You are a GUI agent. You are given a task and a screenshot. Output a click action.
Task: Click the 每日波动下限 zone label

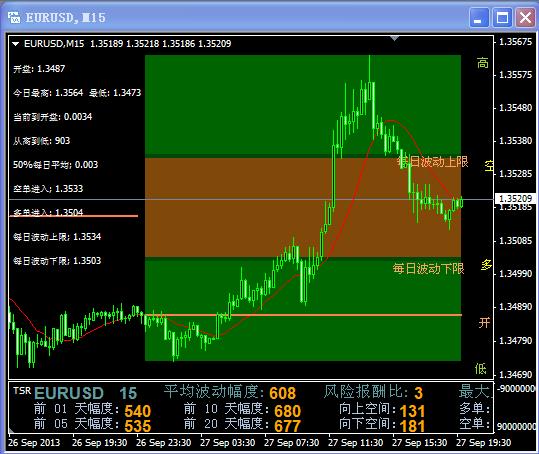[429, 268]
